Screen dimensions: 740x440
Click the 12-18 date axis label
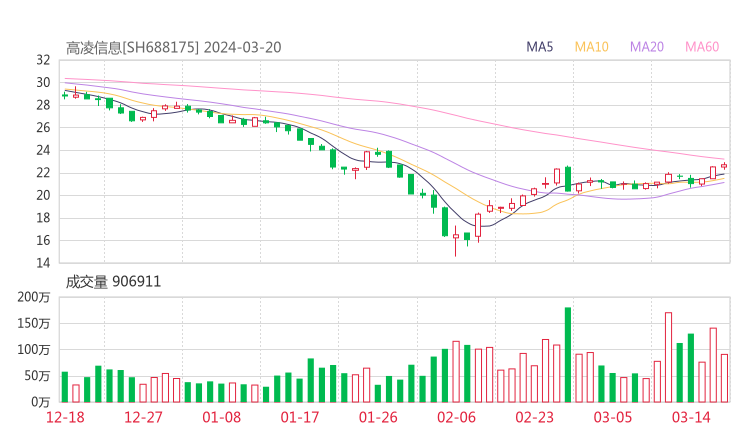[x=64, y=417]
